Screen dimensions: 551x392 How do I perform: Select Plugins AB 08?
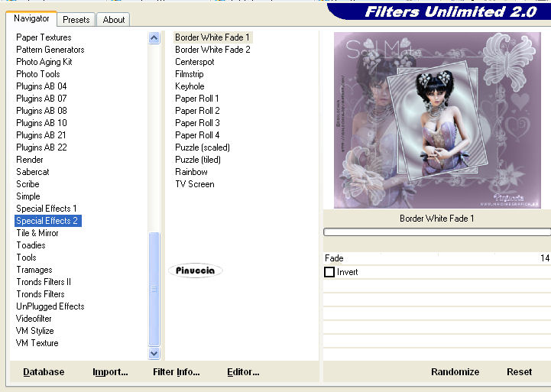(x=41, y=111)
